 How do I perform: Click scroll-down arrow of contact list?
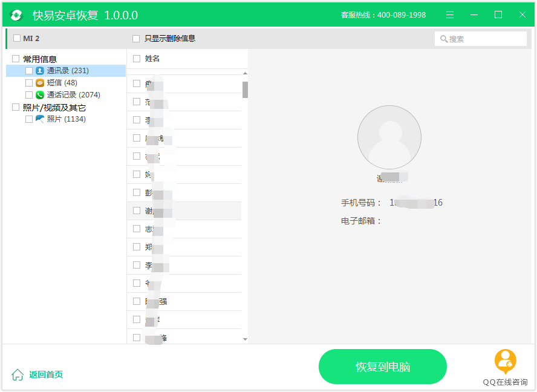(x=245, y=339)
